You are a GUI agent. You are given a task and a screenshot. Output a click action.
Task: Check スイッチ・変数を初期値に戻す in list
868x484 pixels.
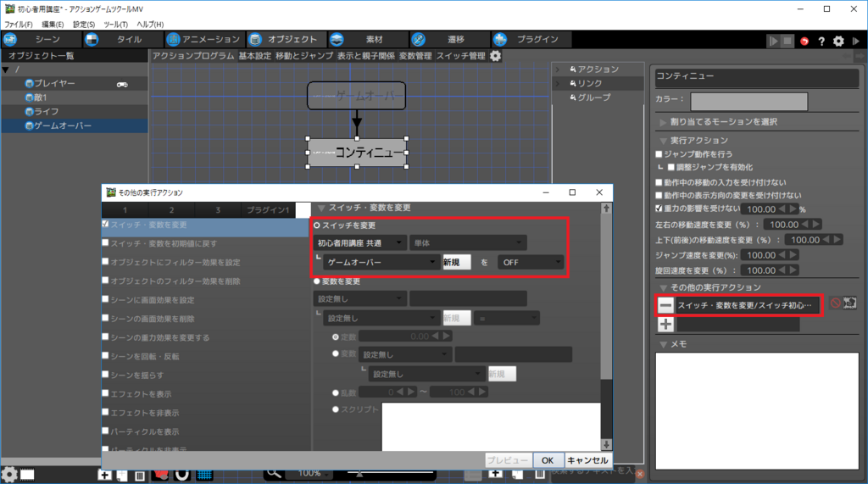105,243
